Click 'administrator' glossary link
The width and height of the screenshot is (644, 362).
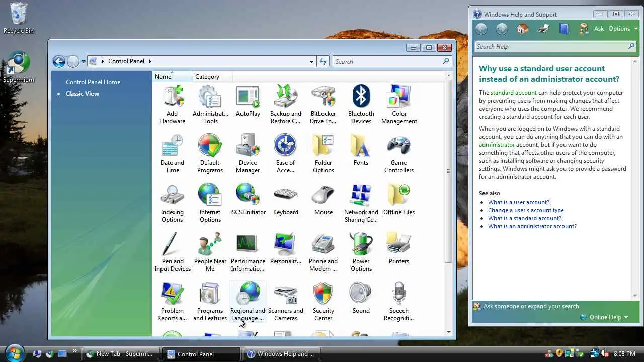pos(497,145)
